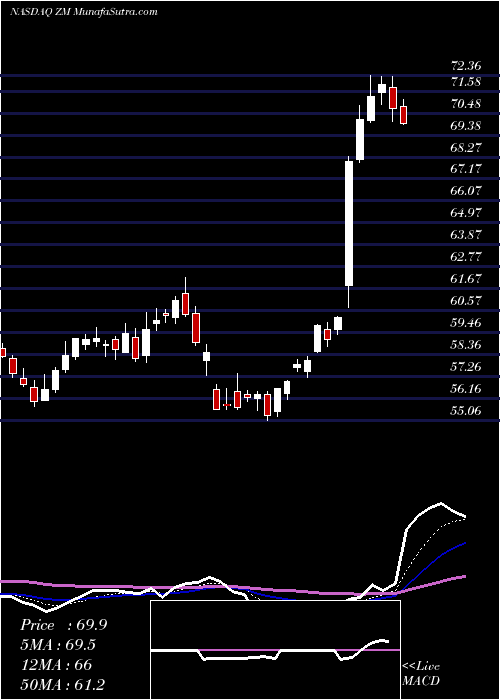Select the 64.97 price axis label

point(466,212)
